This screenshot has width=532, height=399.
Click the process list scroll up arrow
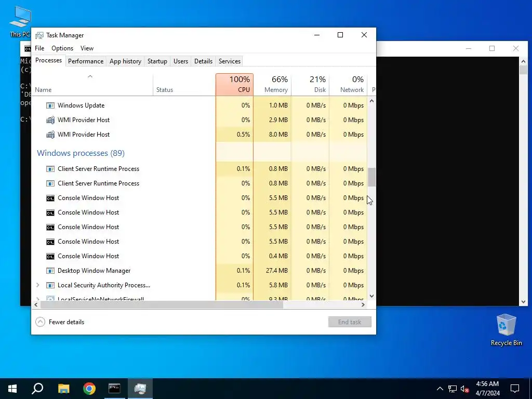(372, 101)
